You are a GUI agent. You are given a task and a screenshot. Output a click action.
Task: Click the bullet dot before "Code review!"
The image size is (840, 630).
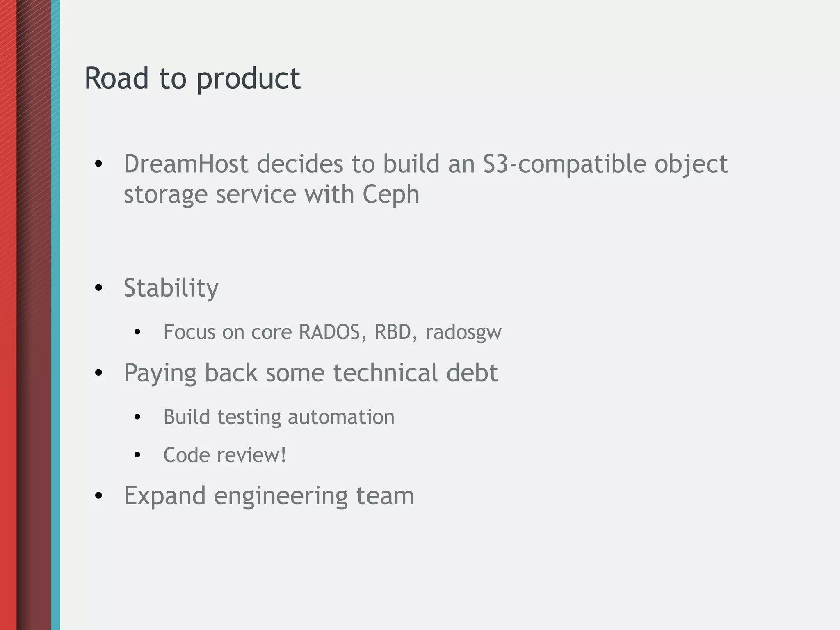click(x=137, y=455)
